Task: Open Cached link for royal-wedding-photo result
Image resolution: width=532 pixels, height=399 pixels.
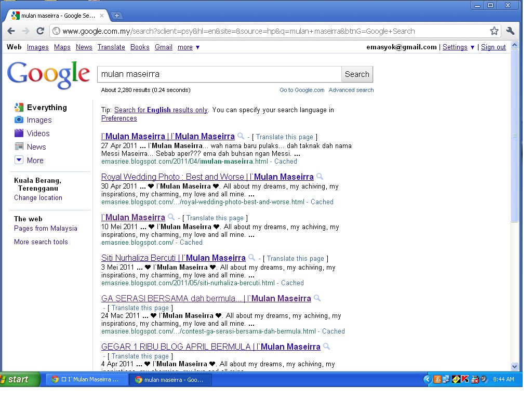Action: [x=322, y=202]
